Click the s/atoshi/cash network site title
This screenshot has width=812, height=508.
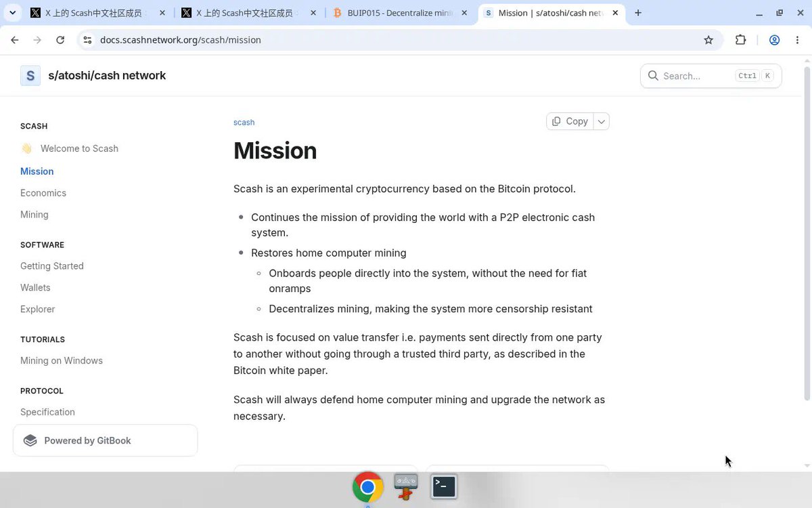pos(107,76)
